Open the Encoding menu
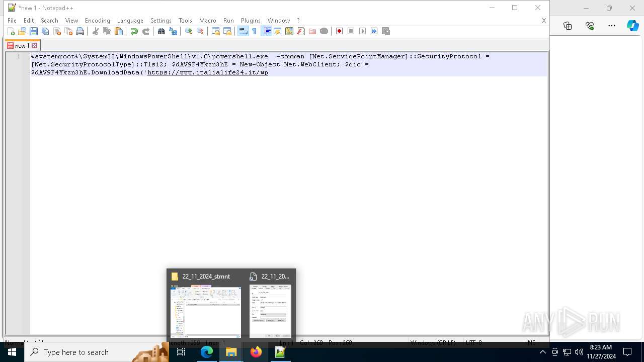Image resolution: width=644 pixels, height=362 pixels. click(x=98, y=21)
